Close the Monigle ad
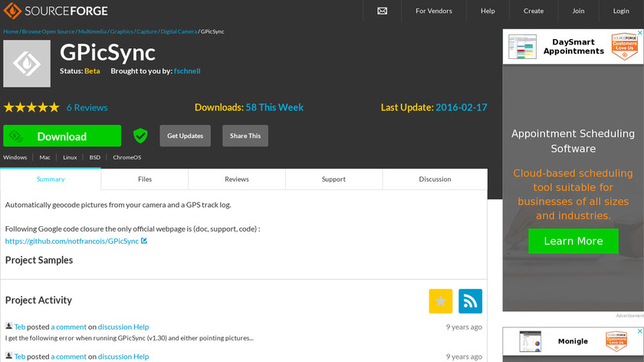 click(640, 331)
